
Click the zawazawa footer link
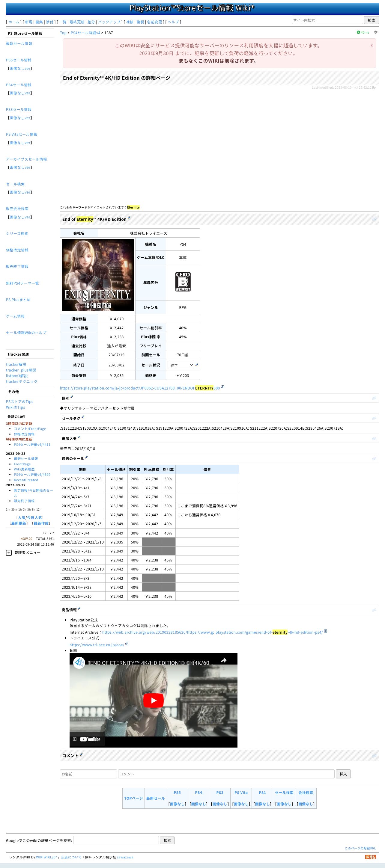click(x=125, y=857)
